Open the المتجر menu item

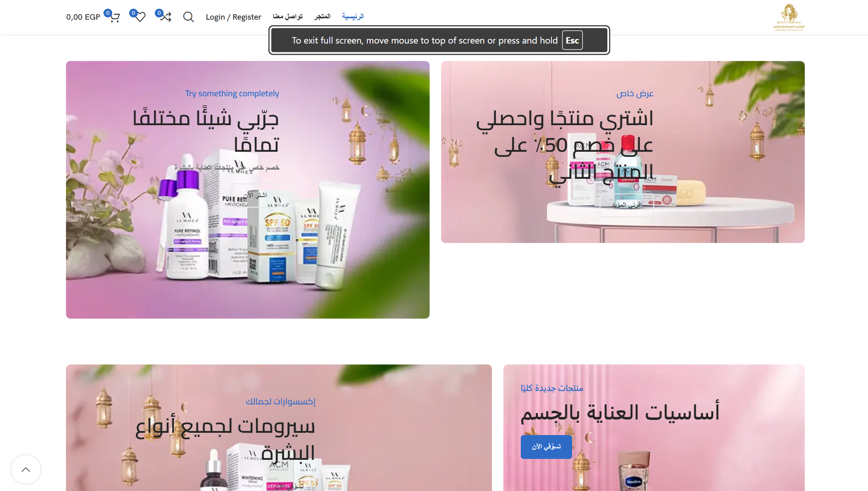322,17
